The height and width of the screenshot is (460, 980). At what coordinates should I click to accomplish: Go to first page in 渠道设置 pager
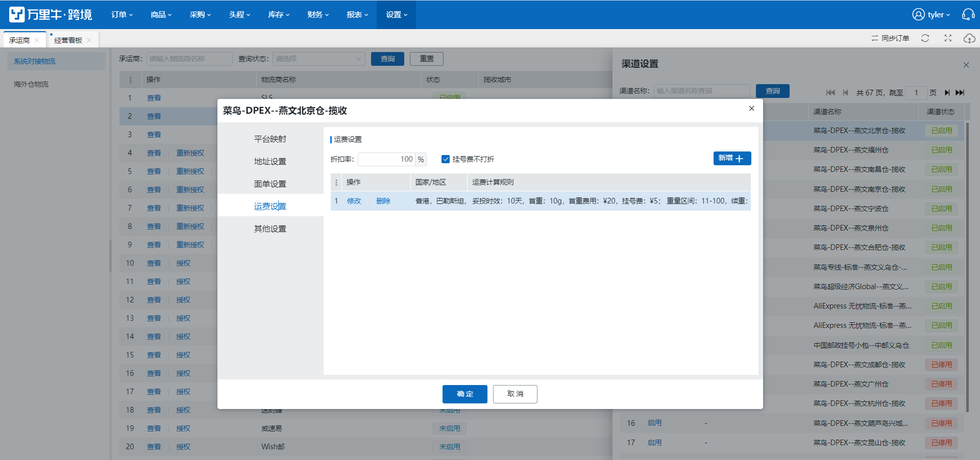[x=830, y=92]
